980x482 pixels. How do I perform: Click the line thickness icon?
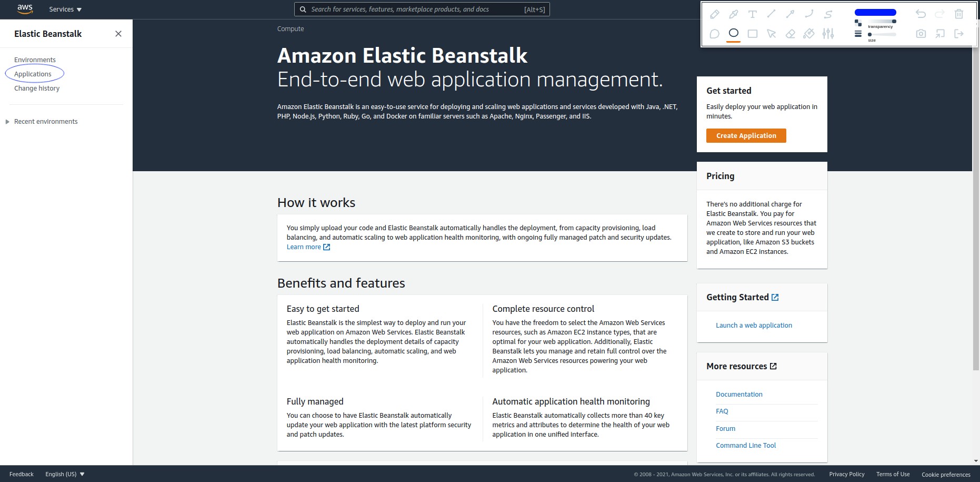pyautogui.click(x=858, y=34)
